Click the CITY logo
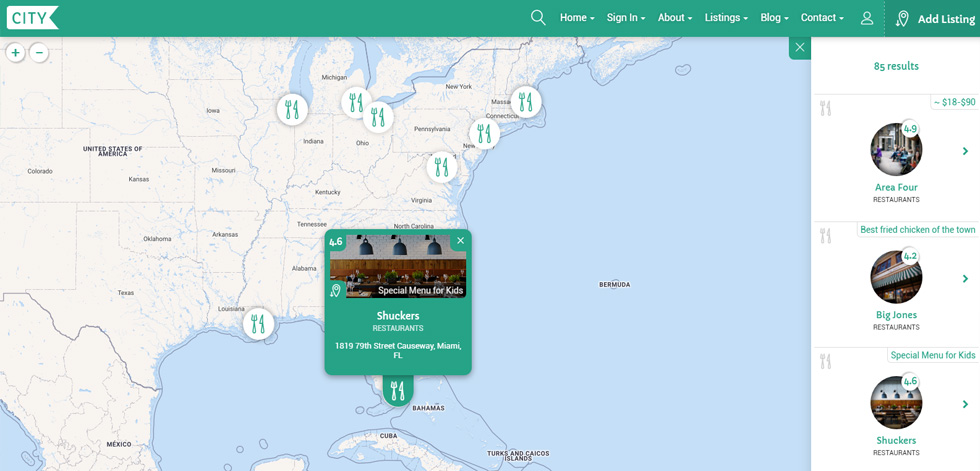The height and width of the screenshot is (471, 980). [x=32, y=17]
